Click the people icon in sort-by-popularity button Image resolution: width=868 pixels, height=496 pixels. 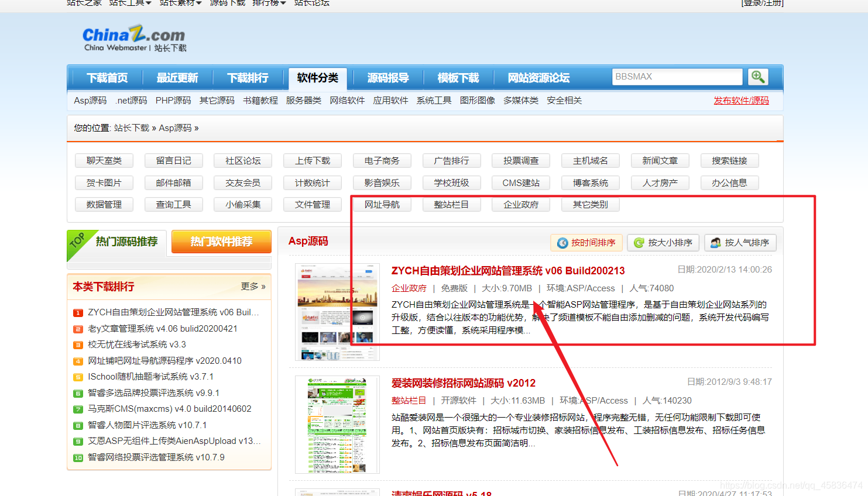716,243
